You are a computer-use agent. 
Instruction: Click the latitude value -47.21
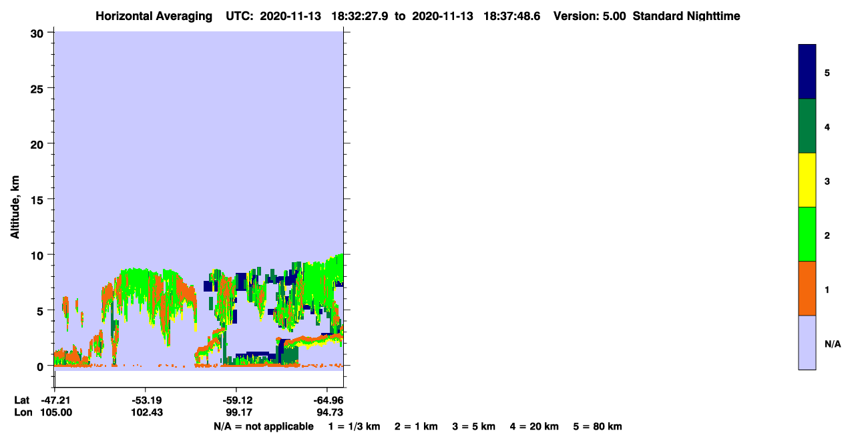55,400
